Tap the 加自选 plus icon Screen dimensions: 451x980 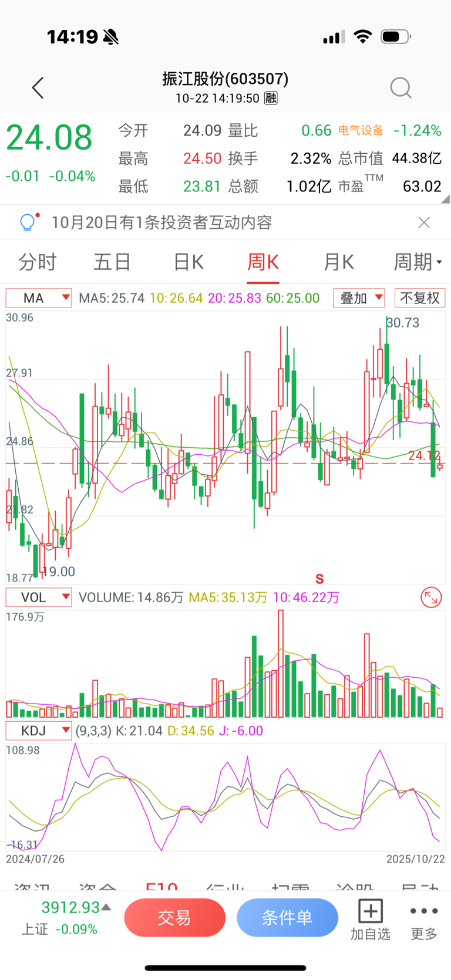[x=370, y=911]
